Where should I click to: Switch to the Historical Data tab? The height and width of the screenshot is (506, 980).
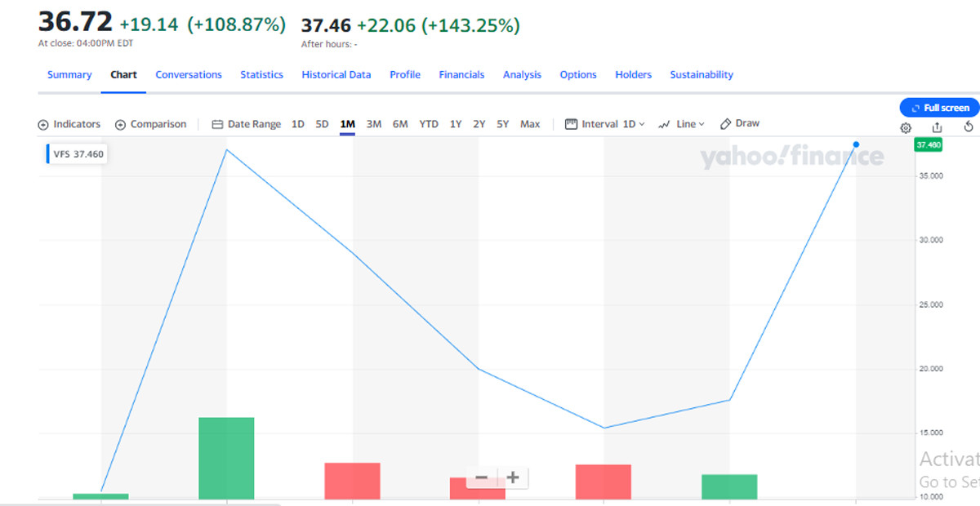[x=336, y=74]
